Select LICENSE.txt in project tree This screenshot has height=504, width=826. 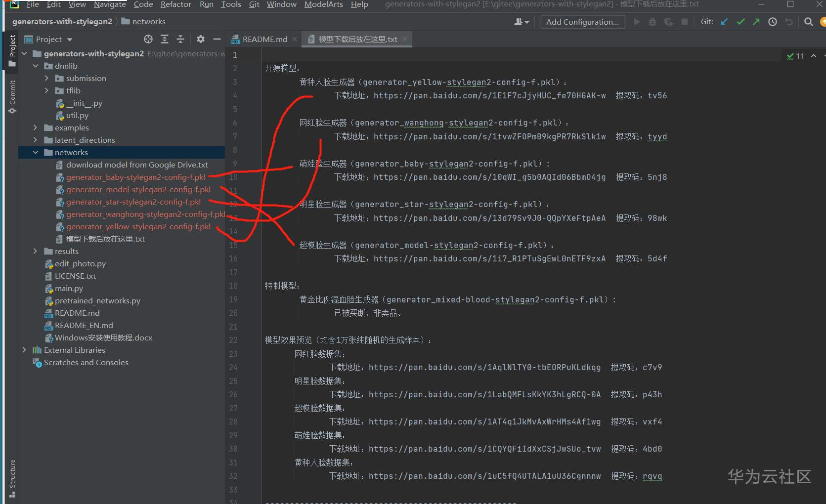pyautogui.click(x=70, y=276)
